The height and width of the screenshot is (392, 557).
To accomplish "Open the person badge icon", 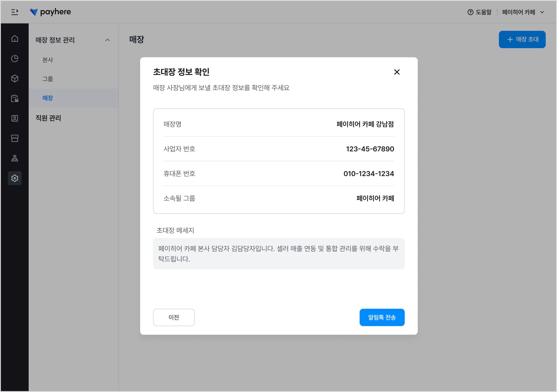I will point(15,118).
